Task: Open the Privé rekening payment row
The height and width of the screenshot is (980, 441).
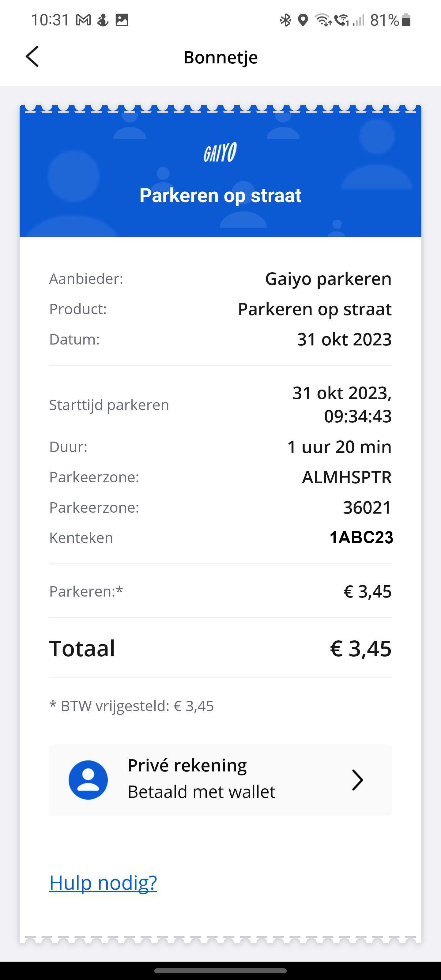Action: click(x=220, y=780)
